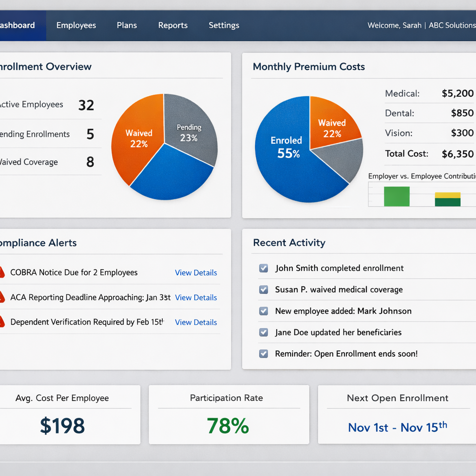Viewport: 476px width, 476px height.
Task: Open View Details for Dependent Verification
Action: point(196,322)
